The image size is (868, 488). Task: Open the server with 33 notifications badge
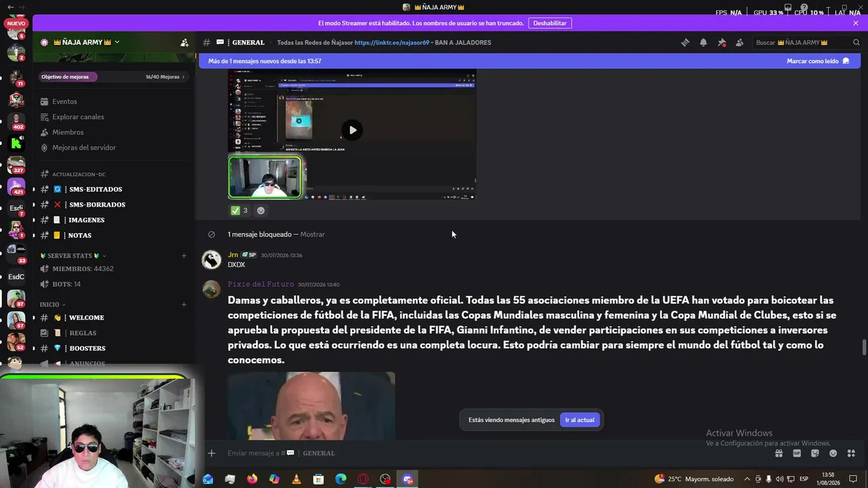pos(16,253)
